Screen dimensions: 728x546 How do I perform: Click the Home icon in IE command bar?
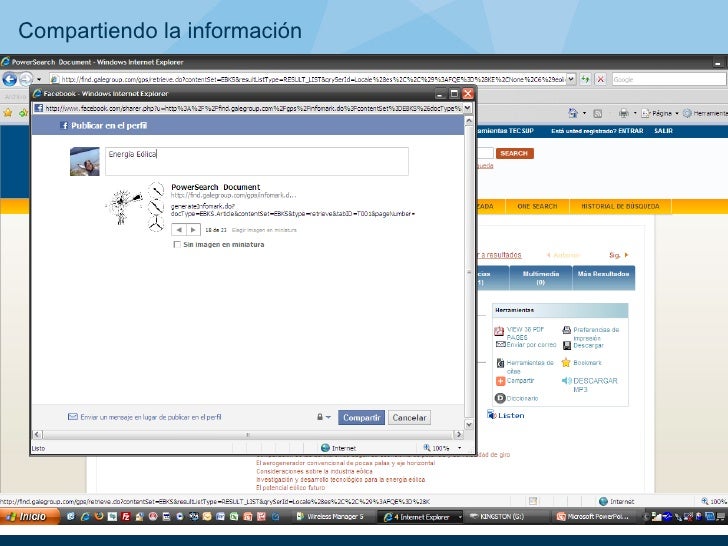pos(573,113)
